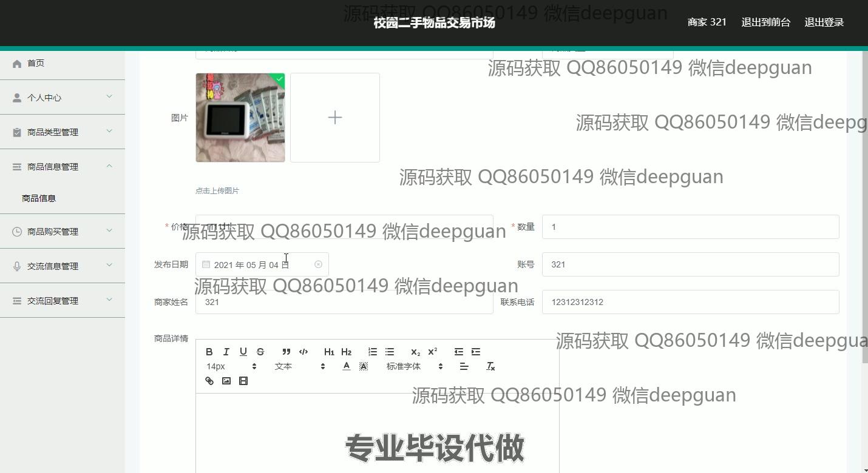Toggle italic formatting in the editor

[x=226, y=352]
